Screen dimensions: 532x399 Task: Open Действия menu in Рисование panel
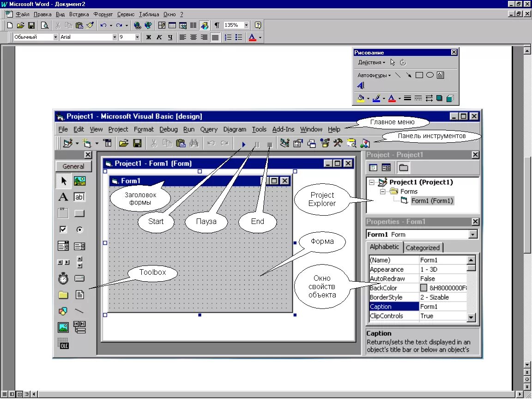[371, 62]
